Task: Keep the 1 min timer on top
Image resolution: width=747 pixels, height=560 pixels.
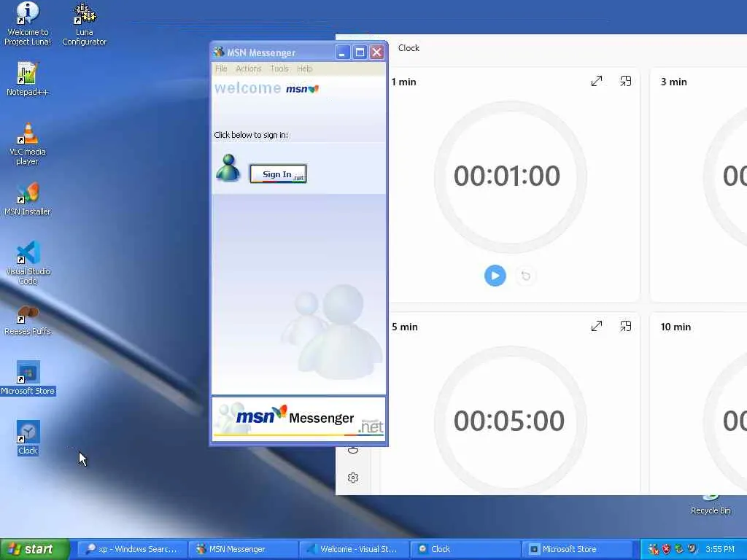Action: click(x=625, y=82)
